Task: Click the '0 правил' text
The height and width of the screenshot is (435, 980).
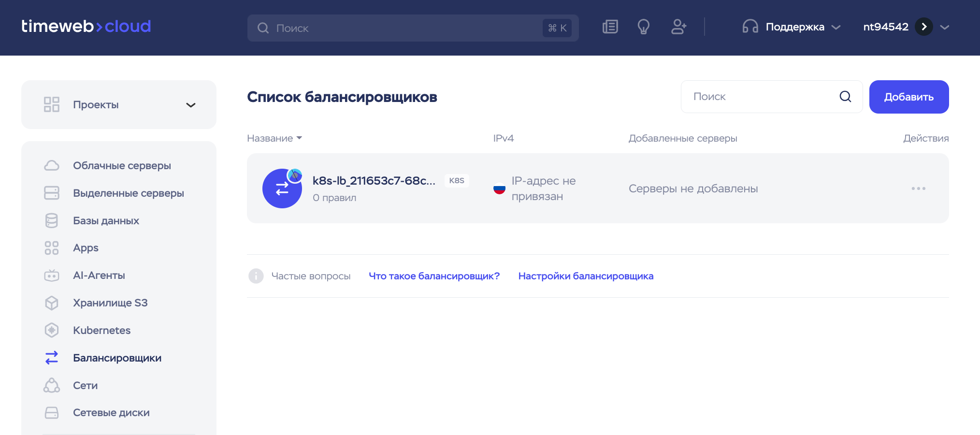Action: point(334,198)
